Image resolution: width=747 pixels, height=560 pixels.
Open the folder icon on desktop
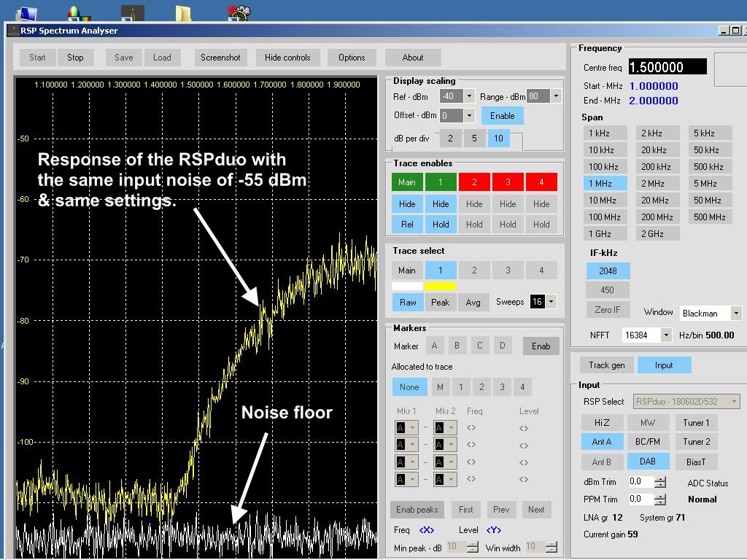tap(183, 13)
